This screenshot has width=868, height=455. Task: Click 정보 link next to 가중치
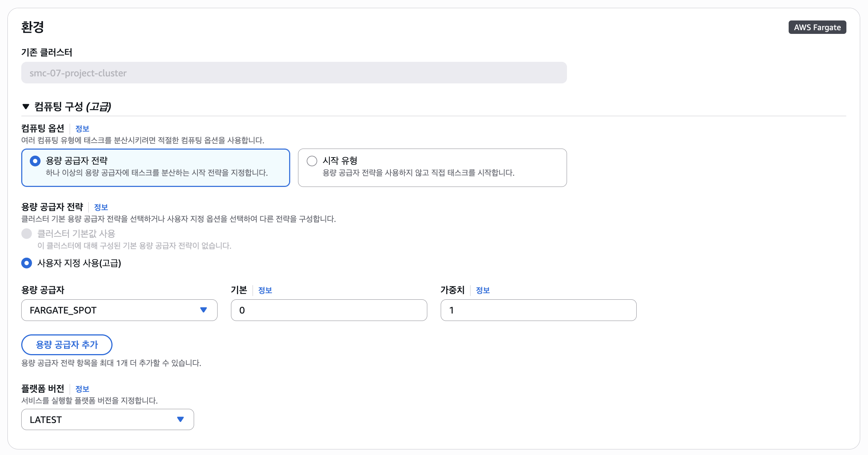pos(482,290)
